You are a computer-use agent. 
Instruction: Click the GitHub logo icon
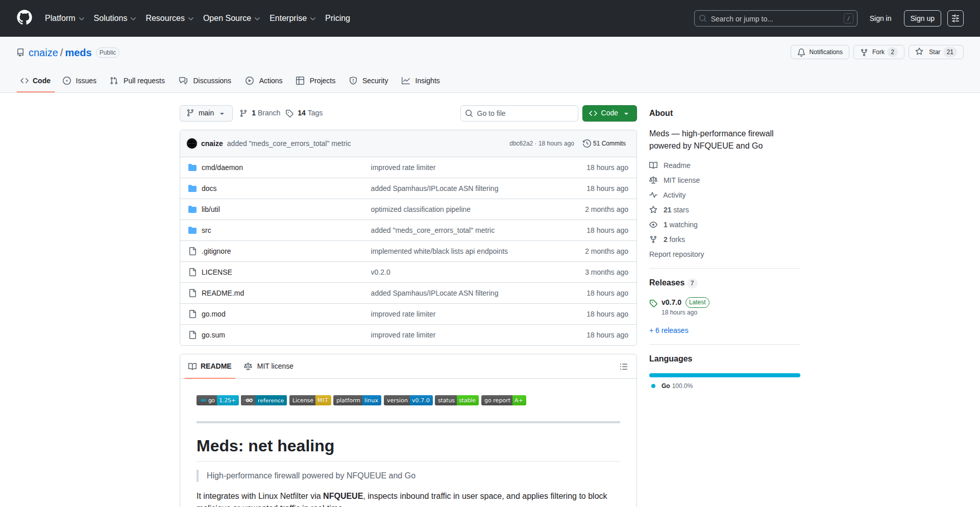tap(24, 18)
